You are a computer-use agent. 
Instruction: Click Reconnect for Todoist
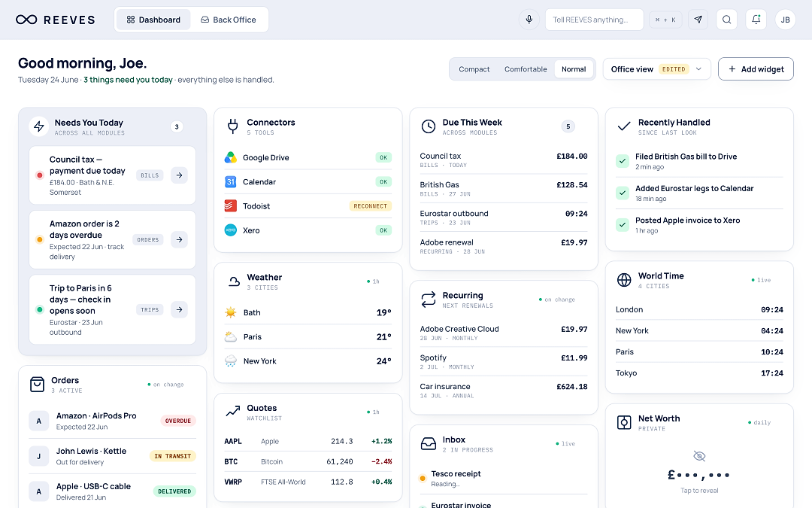point(370,205)
